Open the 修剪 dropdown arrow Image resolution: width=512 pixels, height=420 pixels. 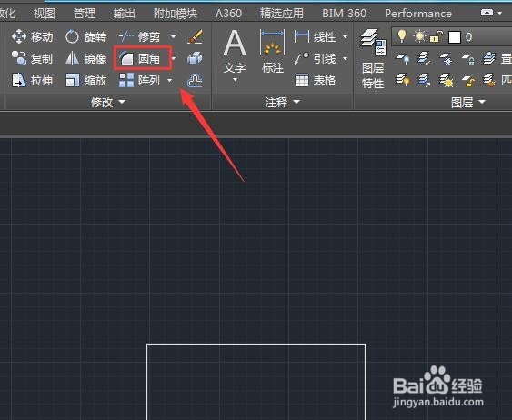point(174,37)
